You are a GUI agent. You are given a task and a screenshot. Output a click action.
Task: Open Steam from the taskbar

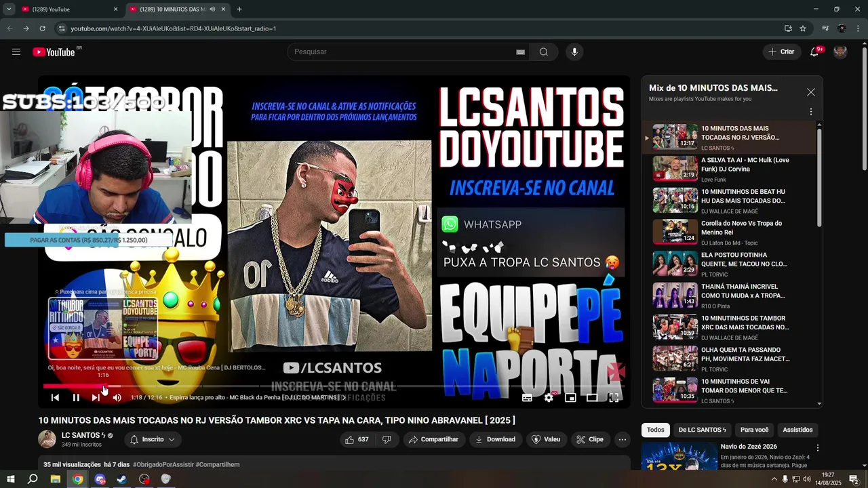pos(122,479)
